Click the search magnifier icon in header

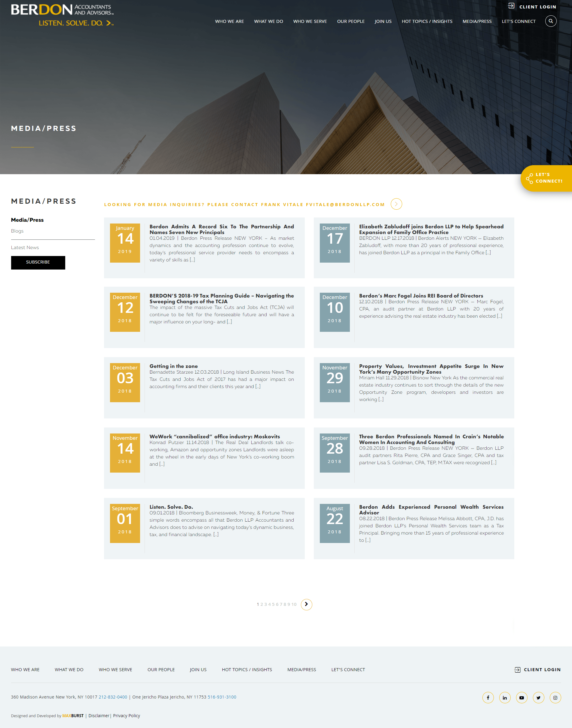pyautogui.click(x=551, y=21)
